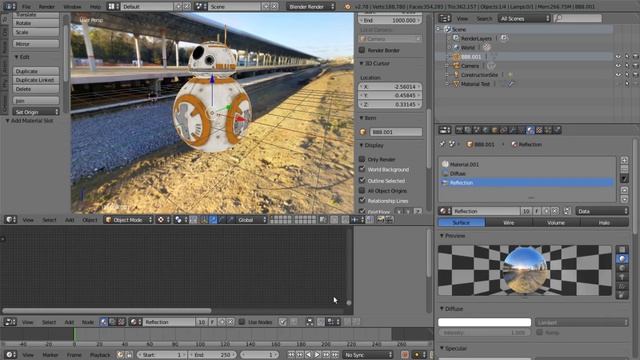Image resolution: width=640 pixels, height=360 pixels.
Task: Toggle Relationship Lines checkbox
Action: (362, 200)
